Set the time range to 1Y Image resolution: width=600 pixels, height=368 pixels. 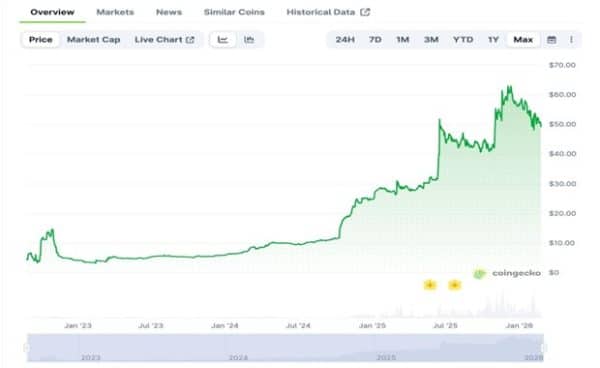point(493,40)
